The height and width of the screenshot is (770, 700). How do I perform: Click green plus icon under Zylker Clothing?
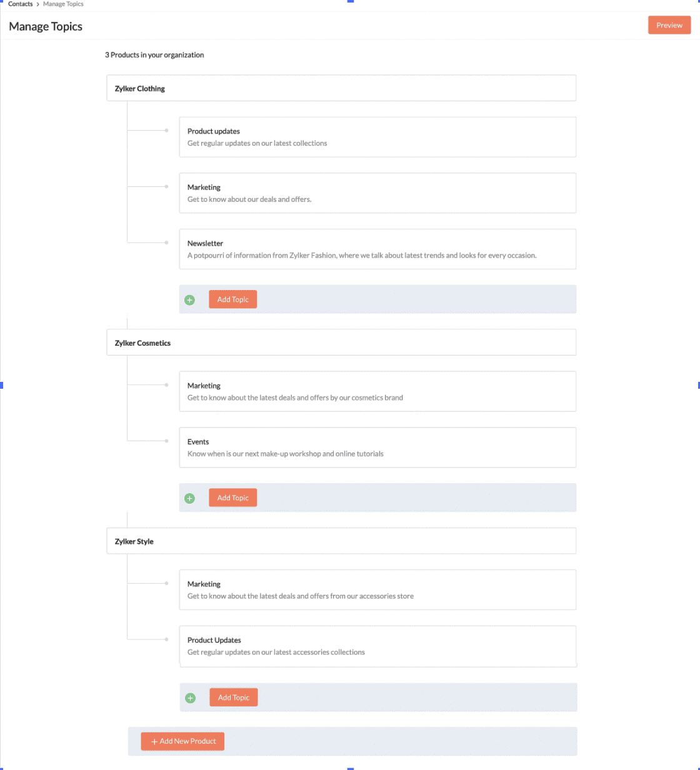(190, 300)
